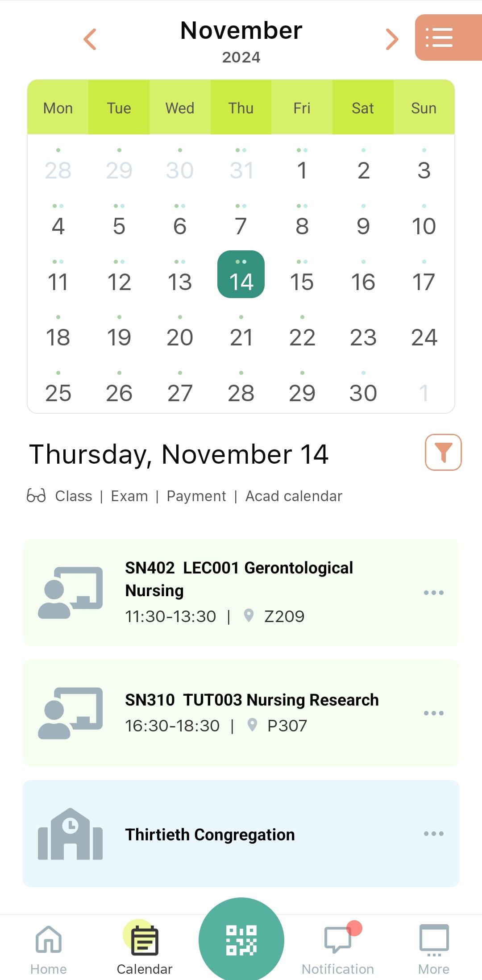Pick November 8 in the calendar
482x980 pixels.
(302, 226)
